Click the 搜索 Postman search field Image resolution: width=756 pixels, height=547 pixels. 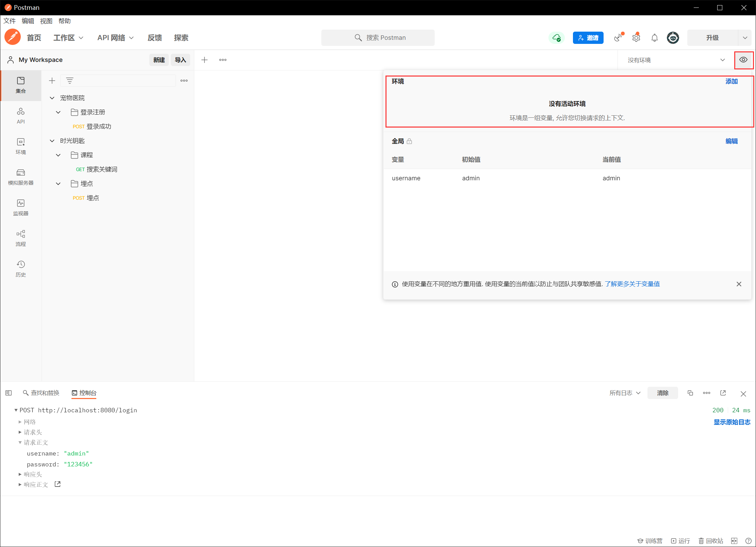pos(378,38)
